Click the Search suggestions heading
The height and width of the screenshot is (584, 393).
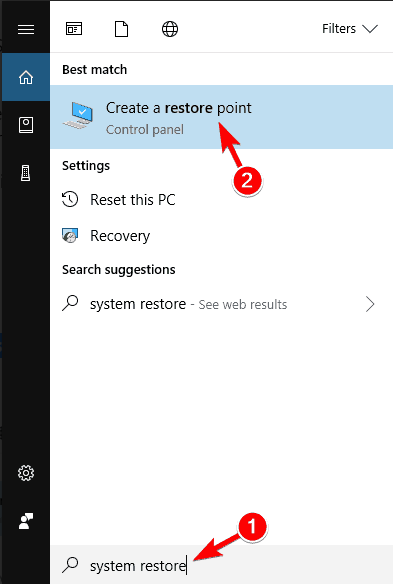point(119,270)
